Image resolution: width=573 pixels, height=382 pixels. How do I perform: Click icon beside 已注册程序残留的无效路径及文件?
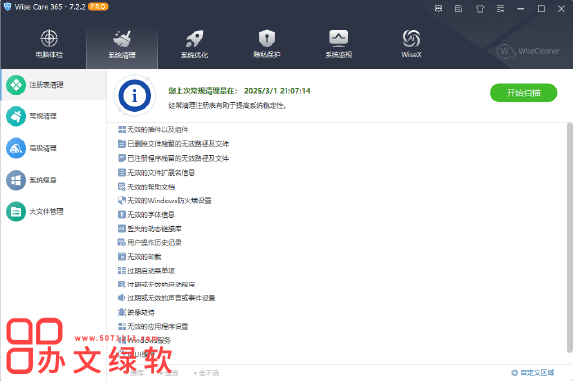point(122,158)
